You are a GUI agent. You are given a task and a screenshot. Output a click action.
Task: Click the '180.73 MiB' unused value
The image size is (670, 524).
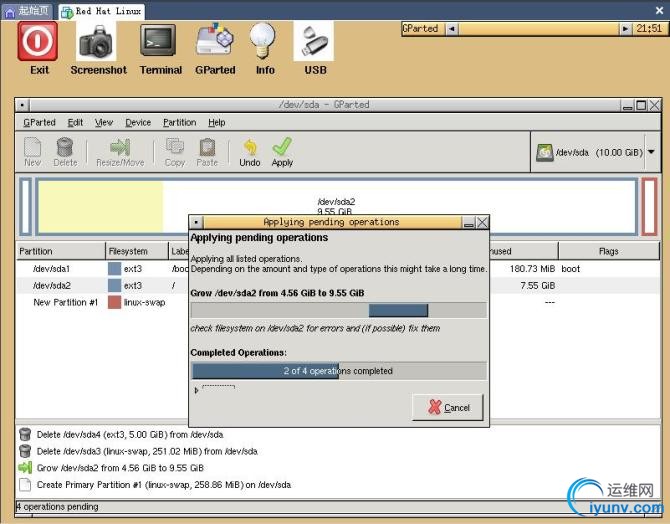[532, 269]
